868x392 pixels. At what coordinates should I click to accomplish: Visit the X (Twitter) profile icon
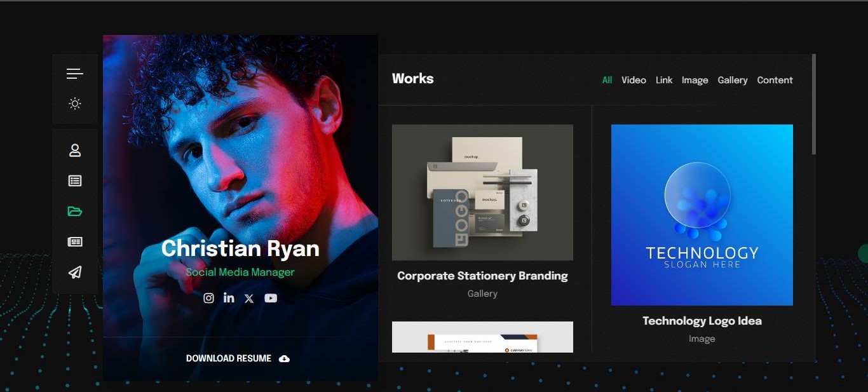tap(249, 299)
